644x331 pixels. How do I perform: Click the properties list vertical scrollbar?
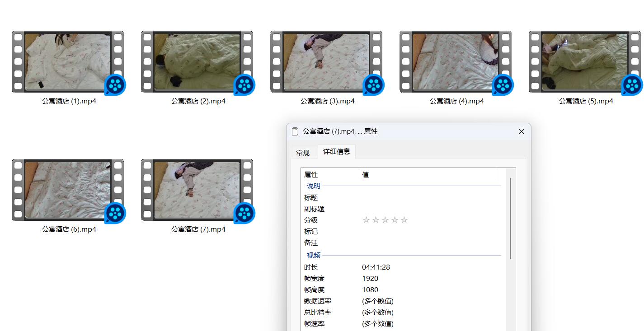[511, 218]
